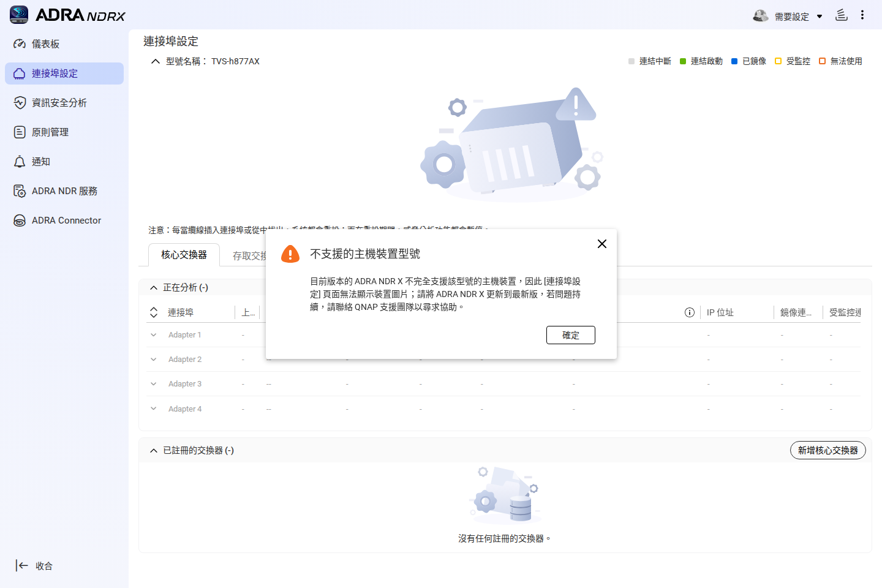Switch to the 存取交換器 tab

coord(249,256)
